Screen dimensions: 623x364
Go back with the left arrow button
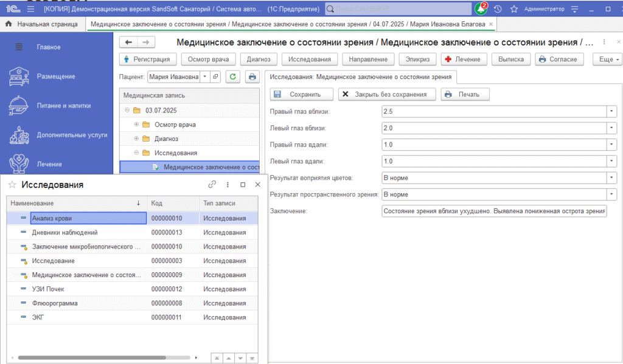click(x=128, y=42)
